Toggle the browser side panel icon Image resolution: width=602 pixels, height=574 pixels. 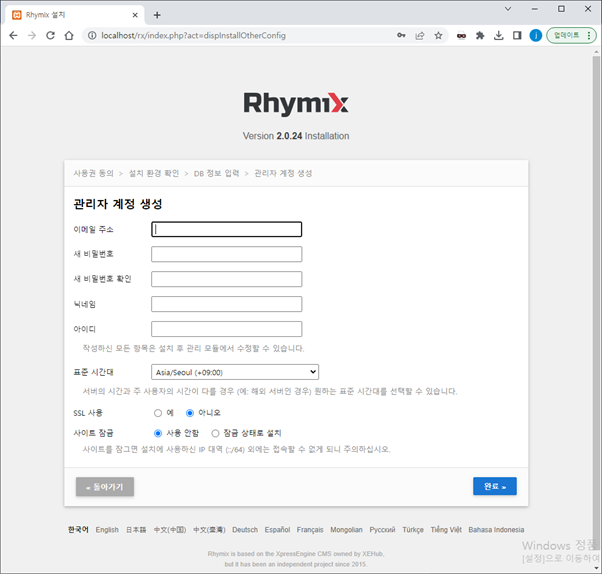pos(517,36)
